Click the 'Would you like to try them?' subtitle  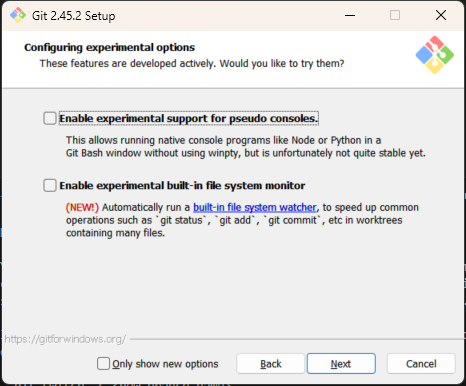click(282, 63)
